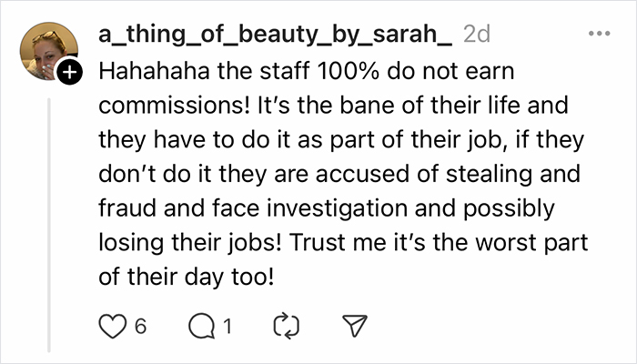Visit the a_thing_of_beauty_by_sarah_ username link

click(273, 35)
